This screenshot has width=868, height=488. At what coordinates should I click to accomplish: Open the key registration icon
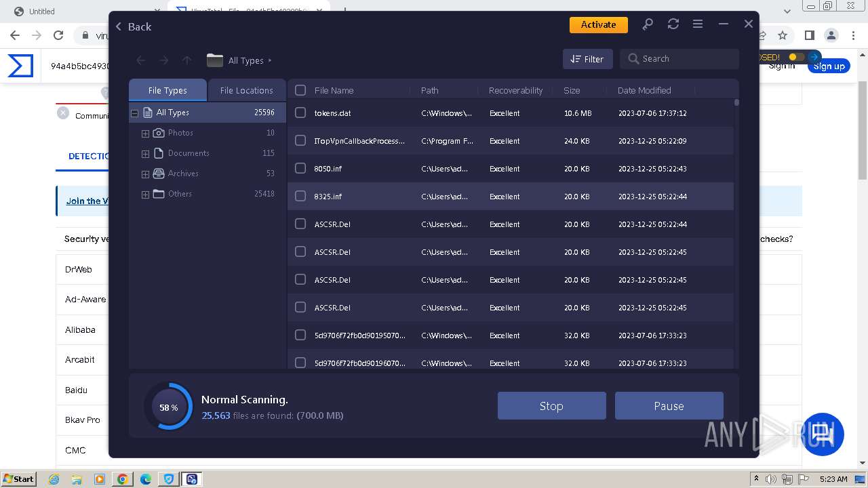[648, 24]
